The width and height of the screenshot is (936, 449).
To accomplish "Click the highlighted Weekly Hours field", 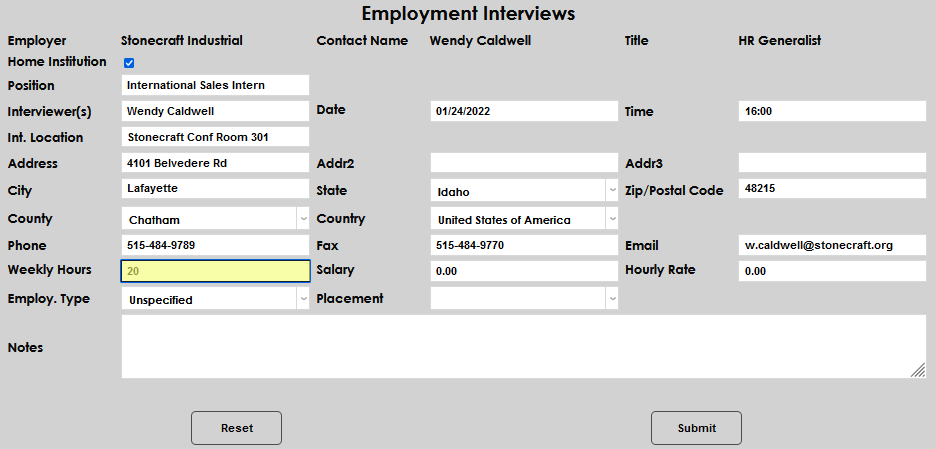I will point(215,271).
